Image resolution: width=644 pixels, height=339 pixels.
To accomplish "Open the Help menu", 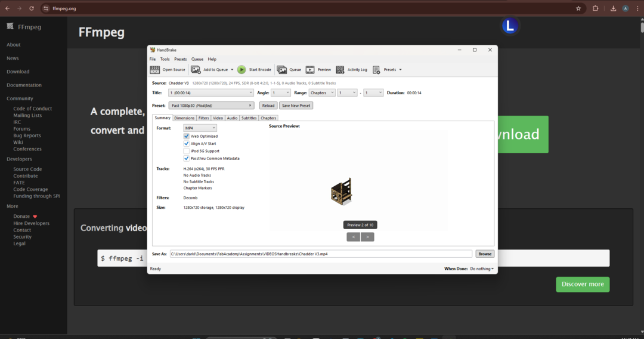I will (x=212, y=59).
